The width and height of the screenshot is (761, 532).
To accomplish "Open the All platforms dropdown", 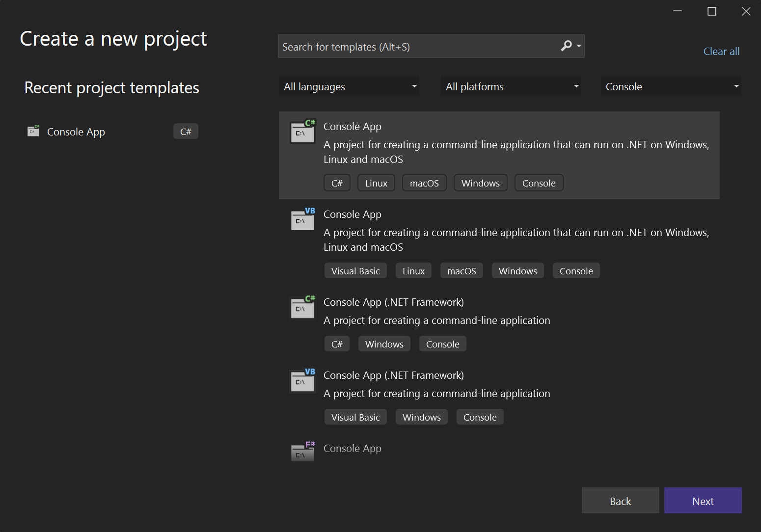I will (x=511, y=86).
